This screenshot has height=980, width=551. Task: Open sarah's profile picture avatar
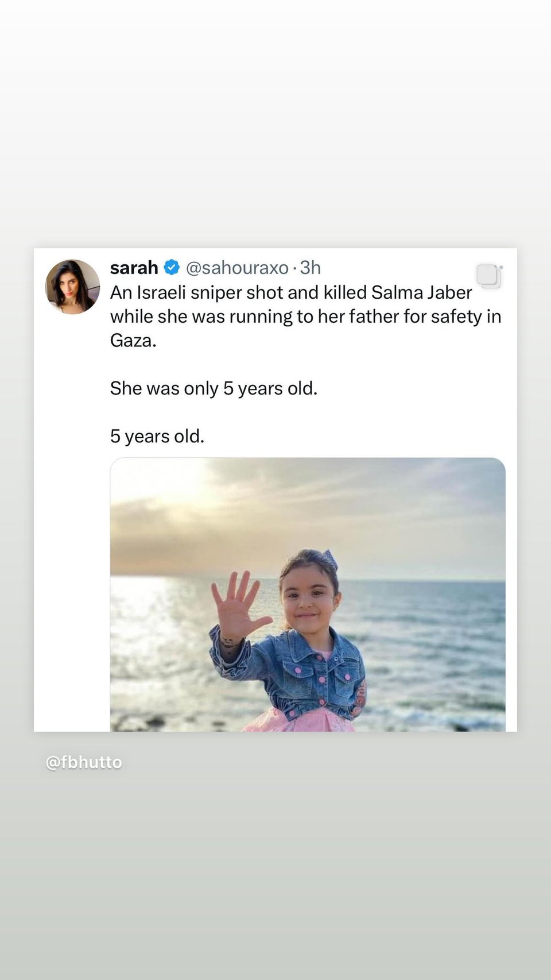click(73, 287)
